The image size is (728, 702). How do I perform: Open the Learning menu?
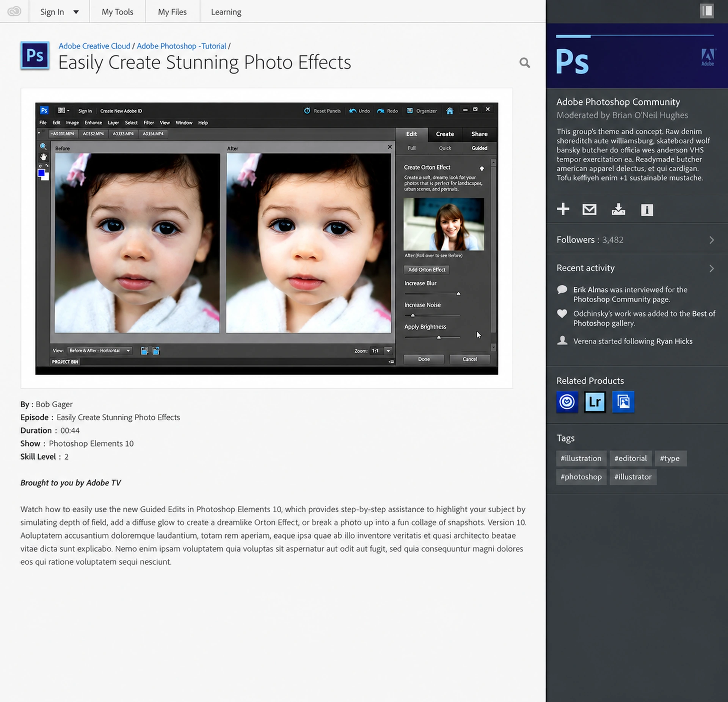pyautogui.click(x=226, y=12)
